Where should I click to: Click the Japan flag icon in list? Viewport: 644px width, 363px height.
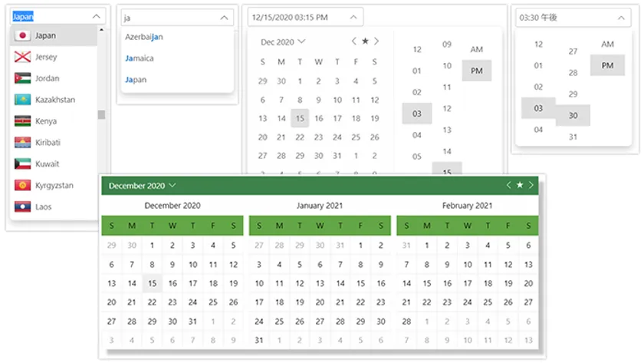(22, 36)
